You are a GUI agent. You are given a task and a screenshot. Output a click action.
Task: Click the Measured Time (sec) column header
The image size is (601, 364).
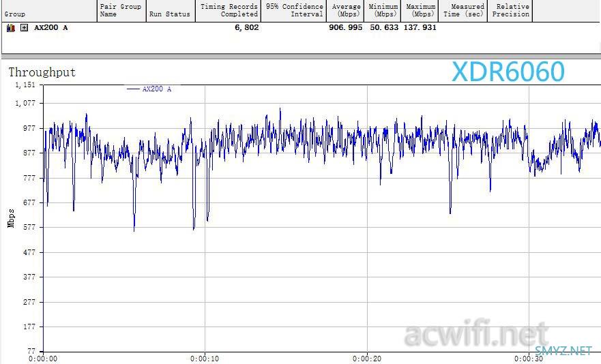point(463,11)
